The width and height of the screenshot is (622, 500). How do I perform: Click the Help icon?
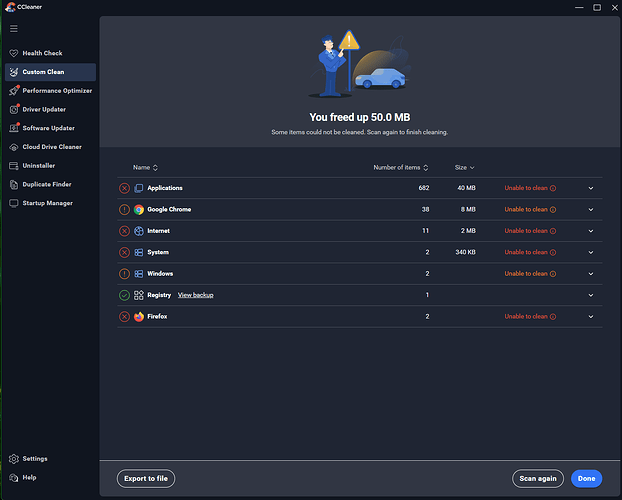pos(14,477)
